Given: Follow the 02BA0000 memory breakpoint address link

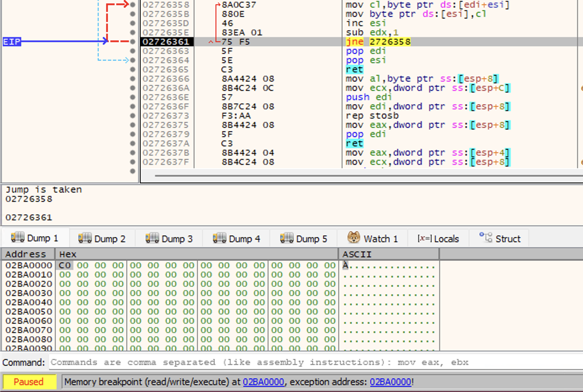Looking at the screenshot, I should coord(263,382).
